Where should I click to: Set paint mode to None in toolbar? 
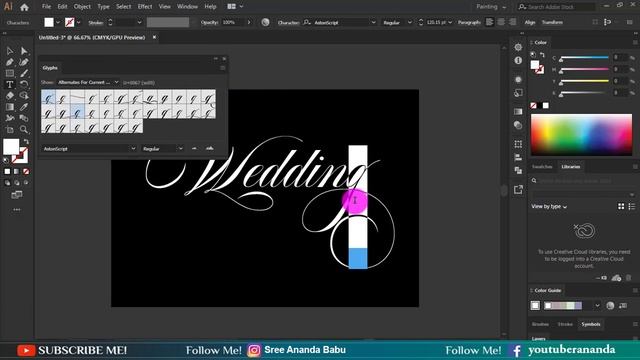coord(26,171)
